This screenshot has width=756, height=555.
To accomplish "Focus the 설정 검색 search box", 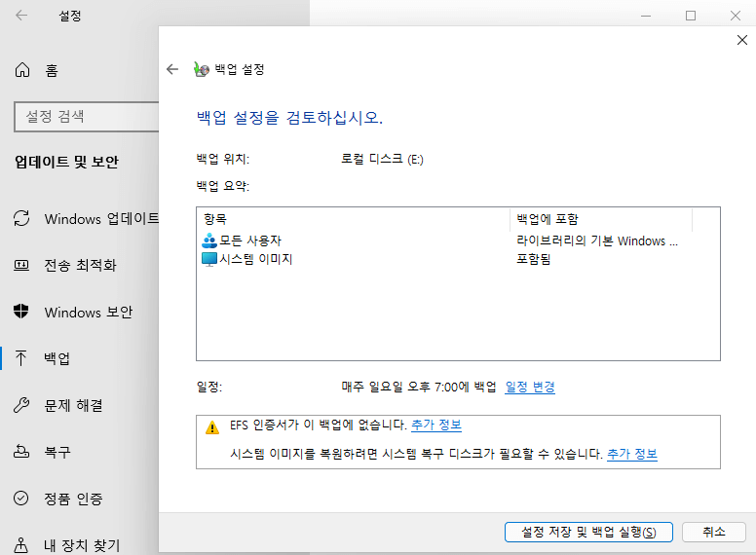I will 87,117.
